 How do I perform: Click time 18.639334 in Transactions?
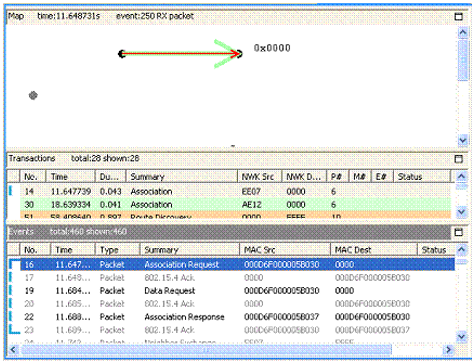click(71, 204)
